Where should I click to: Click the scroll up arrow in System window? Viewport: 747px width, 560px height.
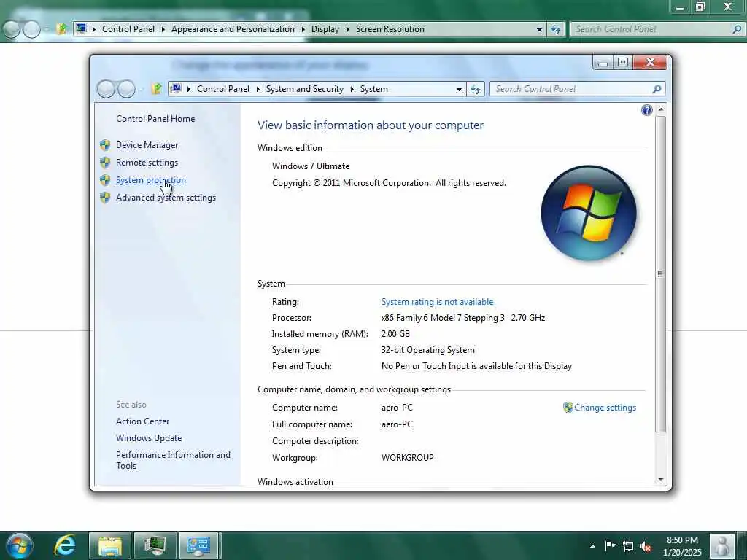pos(661,109)
